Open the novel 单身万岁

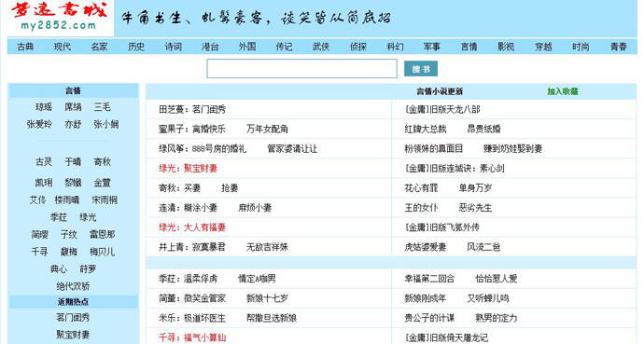[475, 188]
